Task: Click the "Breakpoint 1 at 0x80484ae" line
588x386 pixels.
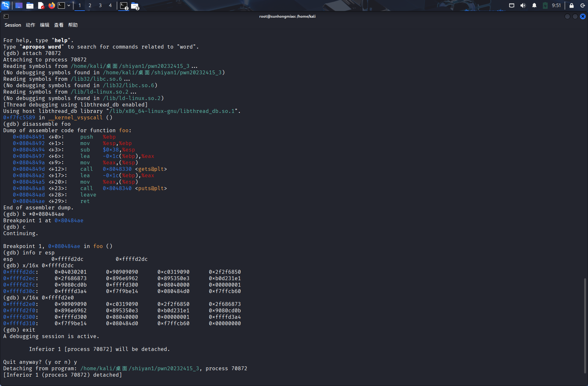Action: pos(43,220)
